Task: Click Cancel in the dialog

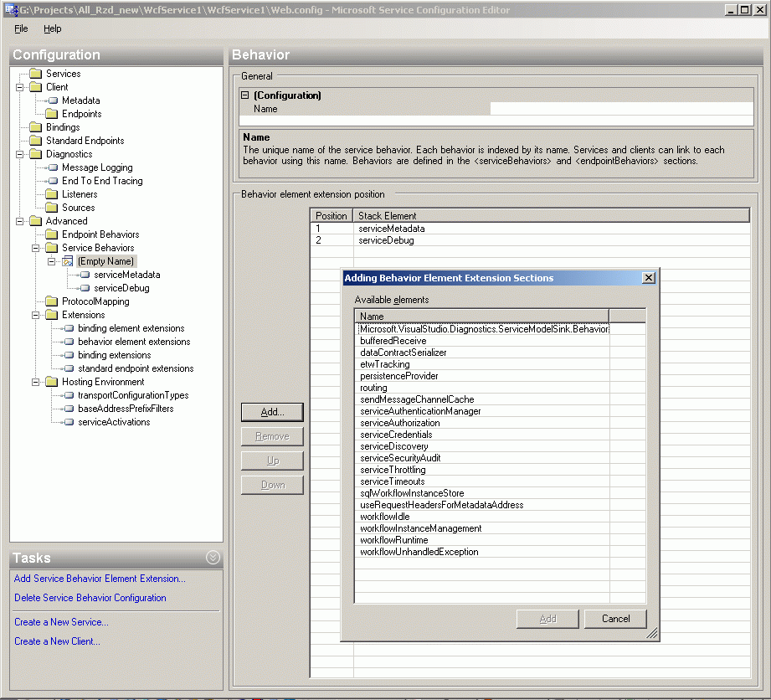Action: [x=615, y=619]
